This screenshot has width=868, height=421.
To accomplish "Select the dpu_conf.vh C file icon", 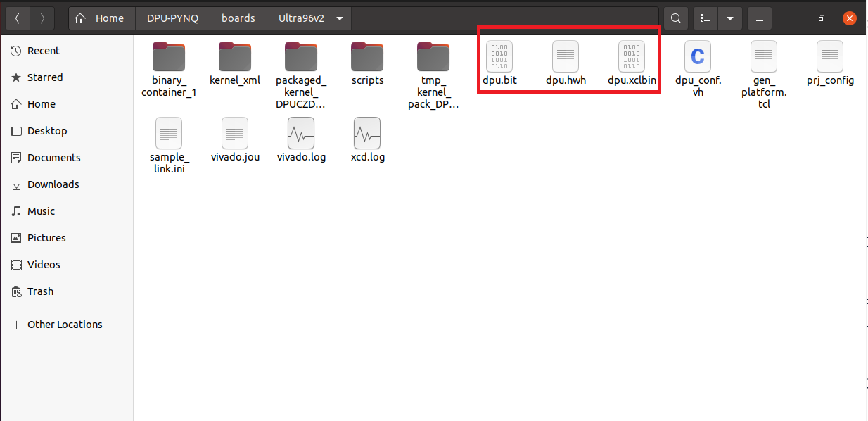I will [x=698, y=56].
